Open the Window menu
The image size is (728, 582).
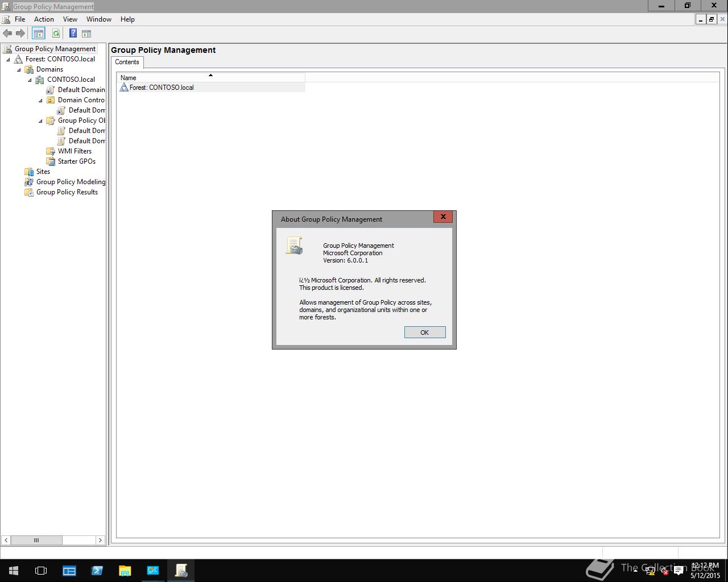(99, 19)
